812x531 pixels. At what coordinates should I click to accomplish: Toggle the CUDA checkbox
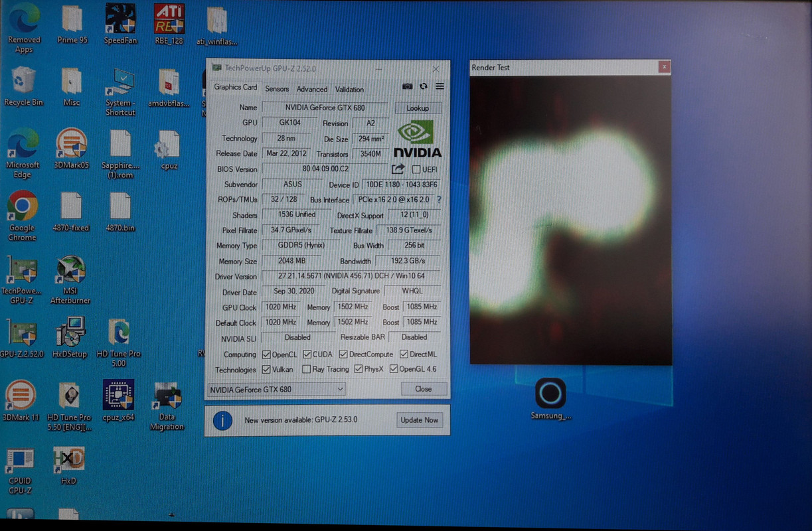coord(306,354)
